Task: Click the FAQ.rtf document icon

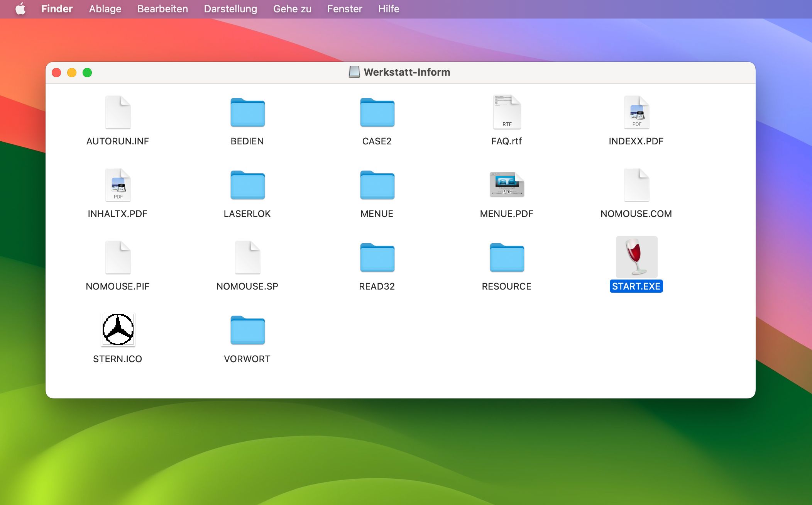Action: [x=507, y=112]
